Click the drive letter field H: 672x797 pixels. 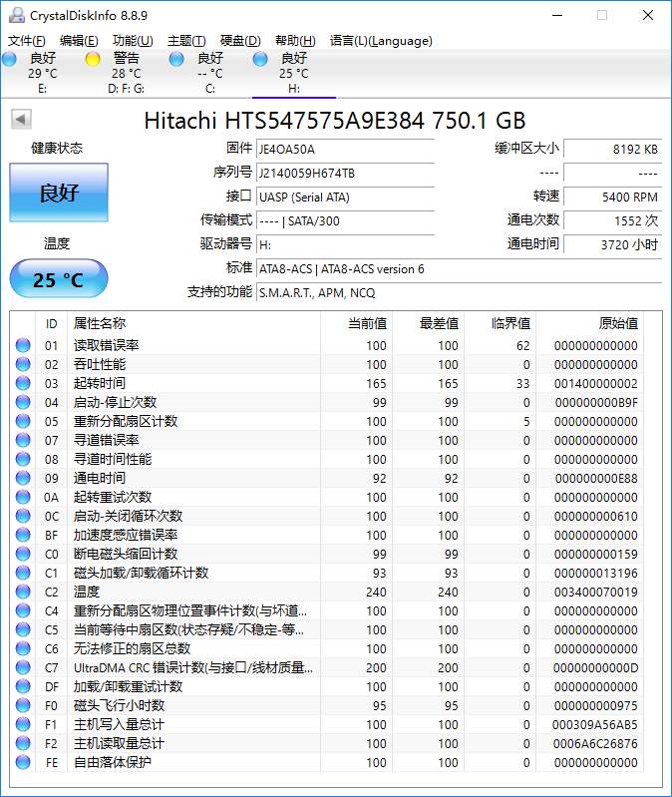click(x=345, y=244)
